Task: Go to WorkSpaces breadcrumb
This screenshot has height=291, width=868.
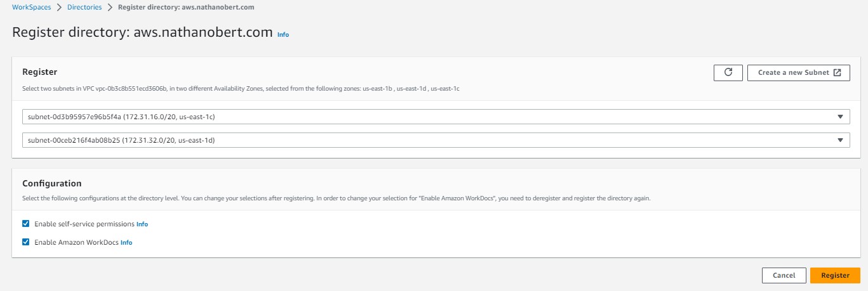Action: pyautogui.click(x=32, y=7)
